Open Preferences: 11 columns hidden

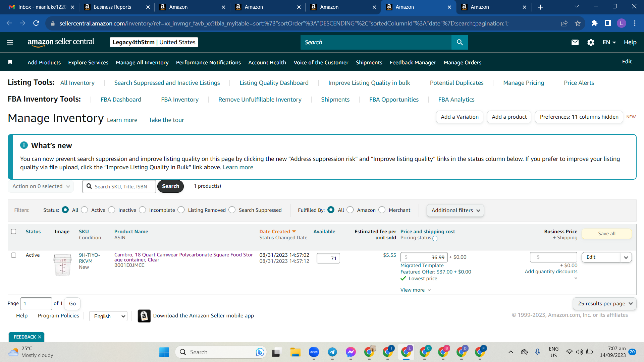(x=579, y=117)
